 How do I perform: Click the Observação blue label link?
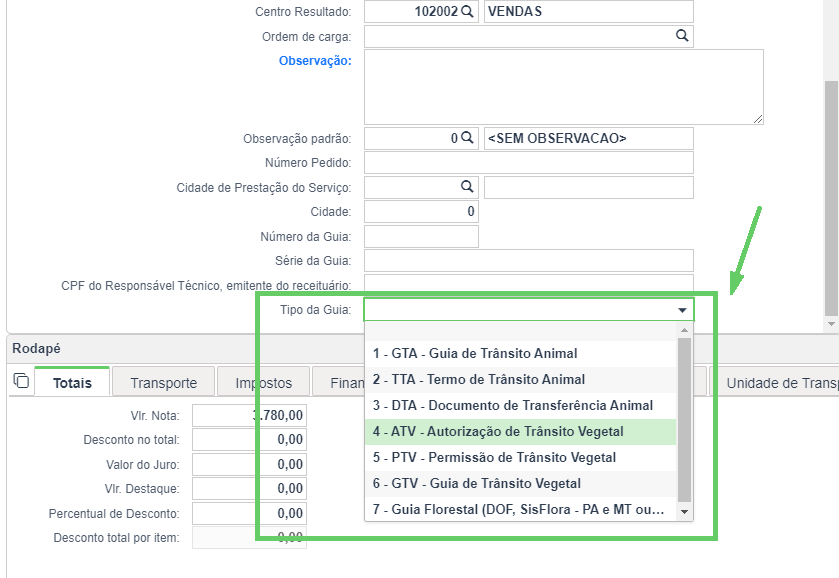(x=315, y=61)
